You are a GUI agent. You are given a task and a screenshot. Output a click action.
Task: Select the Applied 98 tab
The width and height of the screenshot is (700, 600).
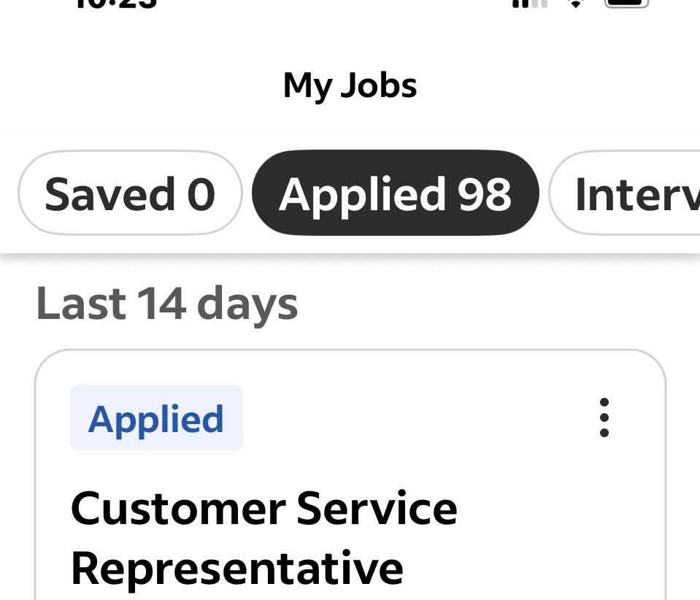[395, 193]
